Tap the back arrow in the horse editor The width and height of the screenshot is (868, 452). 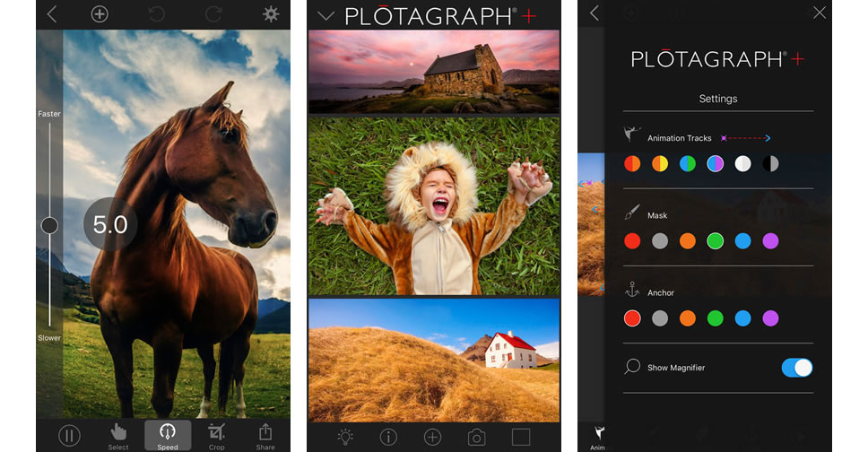[x=52, y=13]
